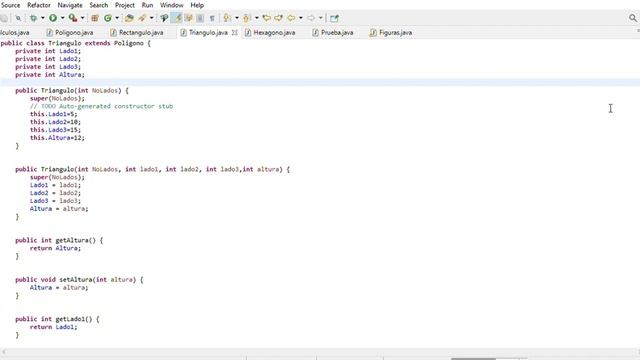Expand the Open Task dropdown arrow
This screenshot has width=640, height=360.
pyautogui.click(x=151, y=18)
